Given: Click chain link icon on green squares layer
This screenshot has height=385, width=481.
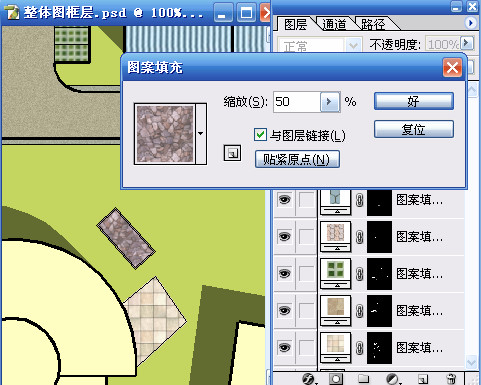Looking at the screenshot, I should 359,274.
